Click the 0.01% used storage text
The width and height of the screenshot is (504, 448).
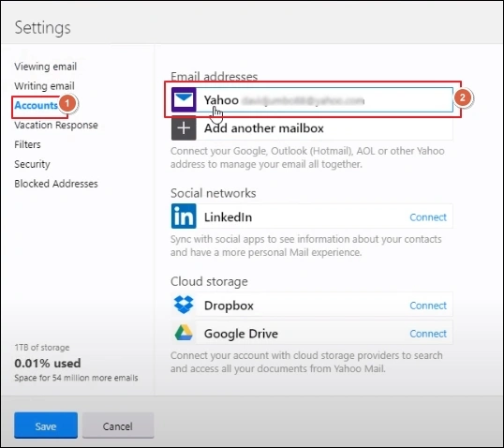[x=48, y=363]
